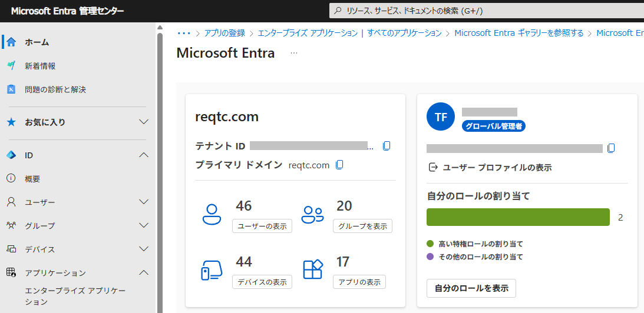Click the 自分のロールの割り当て heading
This screenshot has height=313, width=644.
(478, 196)
